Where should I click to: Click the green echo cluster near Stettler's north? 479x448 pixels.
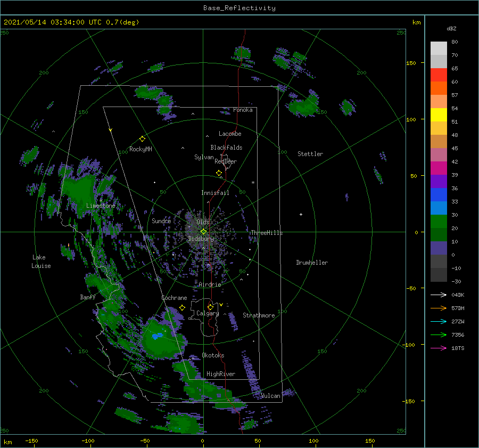pyautogui.click(x=304, y=104)
